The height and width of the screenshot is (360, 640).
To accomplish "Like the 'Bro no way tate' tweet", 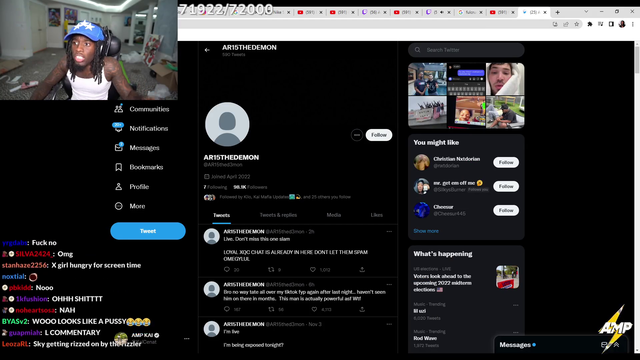I will 314,309.
